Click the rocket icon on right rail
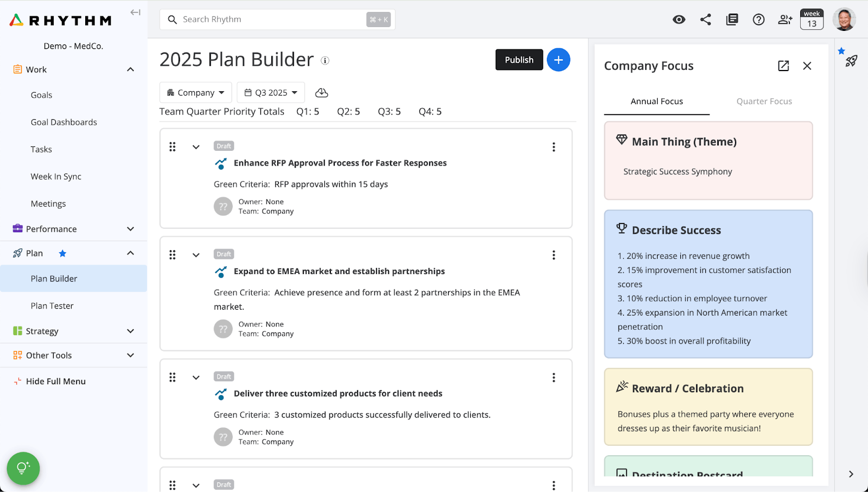Image resolution: width=868 pixels, height=492 pixels. (x=851, y=61)
